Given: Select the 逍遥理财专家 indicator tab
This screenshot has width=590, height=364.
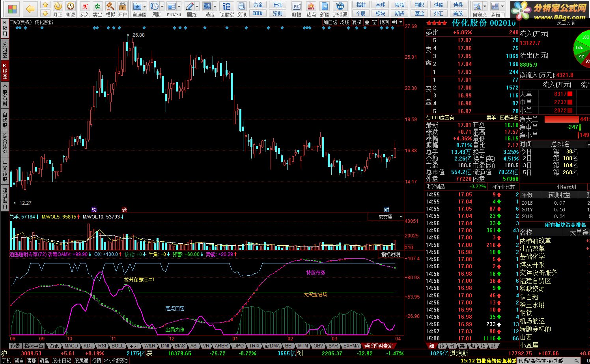Looking at the screenshot, I should [x=379, y=345].
